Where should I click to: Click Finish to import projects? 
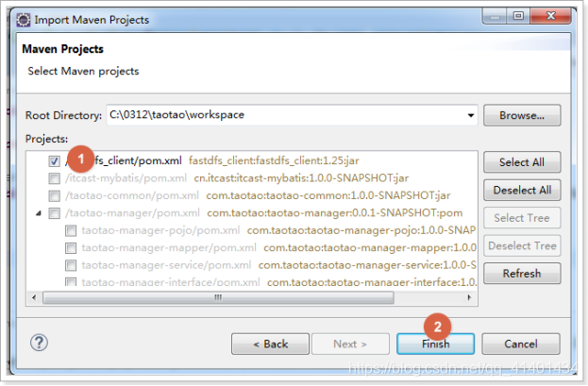(x=436, y=344)
